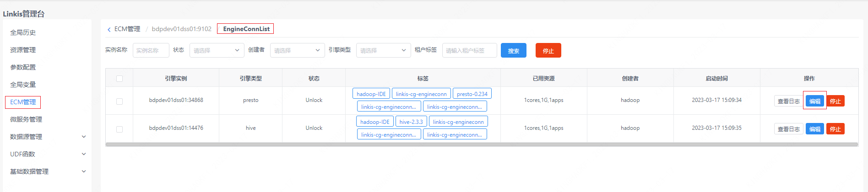This screenshot has height=192, width=868.
Task: Click the red 停止 button in filter bar
Action: coord(548,50)
